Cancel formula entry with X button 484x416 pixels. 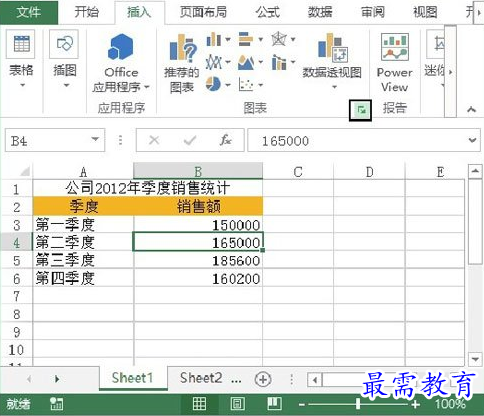pos(154,140)
